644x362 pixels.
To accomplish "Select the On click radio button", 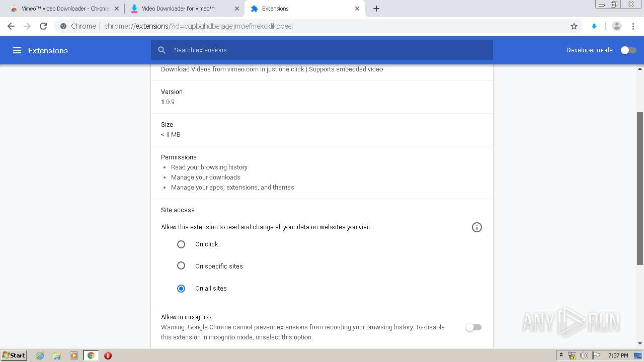I will tap(181, 244).
